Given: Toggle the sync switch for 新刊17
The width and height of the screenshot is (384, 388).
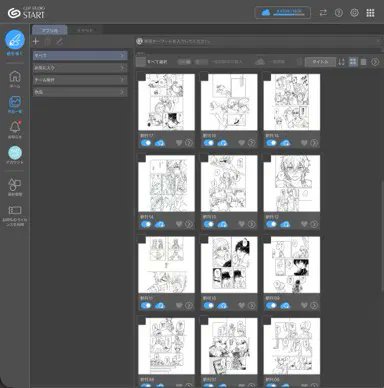Looking at the screenshot, I should coord(145,143).
